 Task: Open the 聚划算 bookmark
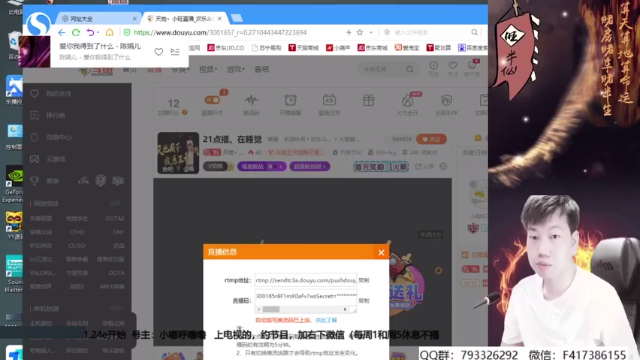439,48
